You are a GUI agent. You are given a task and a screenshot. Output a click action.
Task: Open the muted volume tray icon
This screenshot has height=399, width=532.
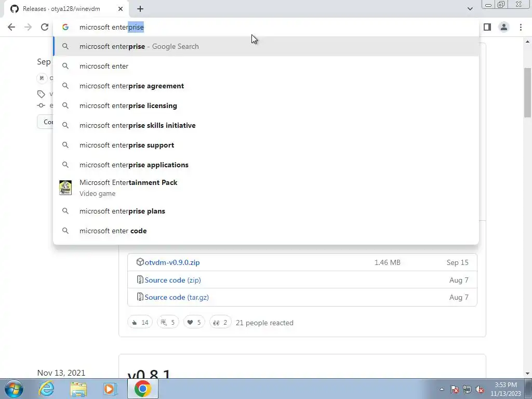click(480, 389)
